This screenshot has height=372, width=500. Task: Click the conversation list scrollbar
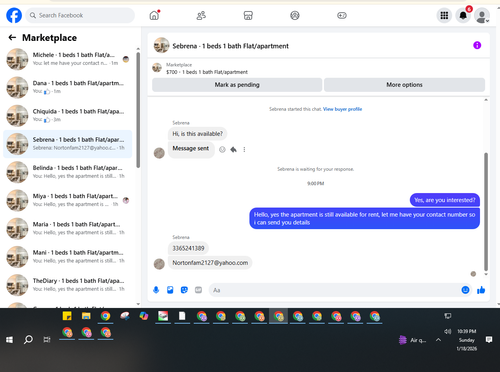coord(138,110)
